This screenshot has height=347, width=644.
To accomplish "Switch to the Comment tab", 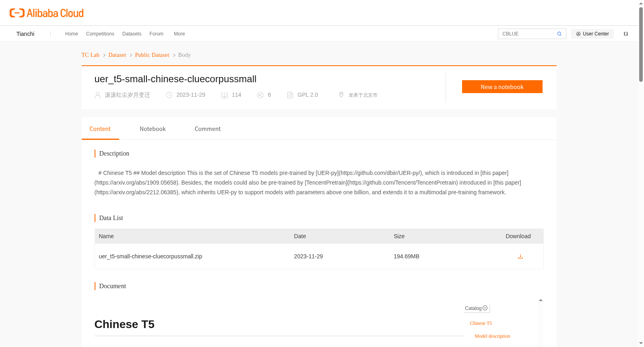I will pyautogui.click(x=208, y=129).
